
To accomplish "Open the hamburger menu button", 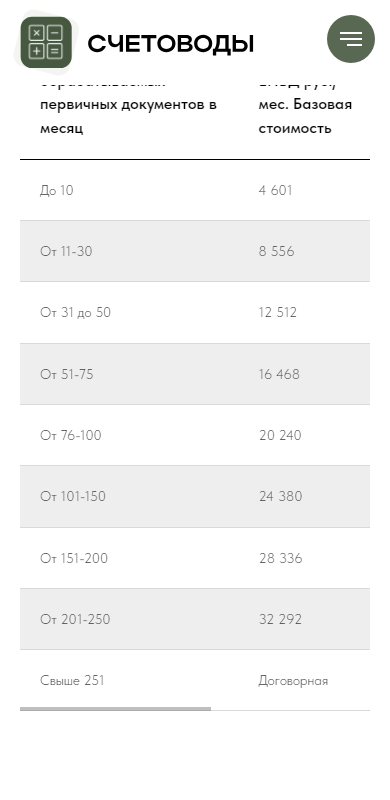I will click(x=351, y=39).
